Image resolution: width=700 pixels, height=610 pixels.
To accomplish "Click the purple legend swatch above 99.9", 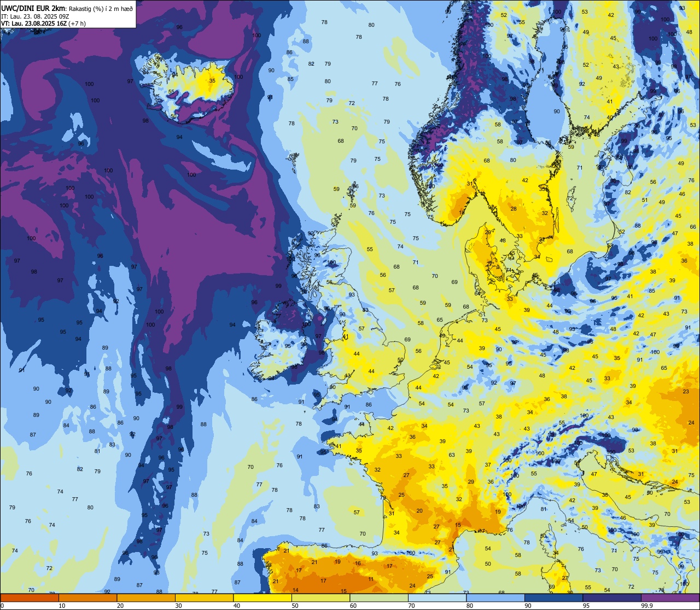I will pyautogui.click(x=670, y=597).
